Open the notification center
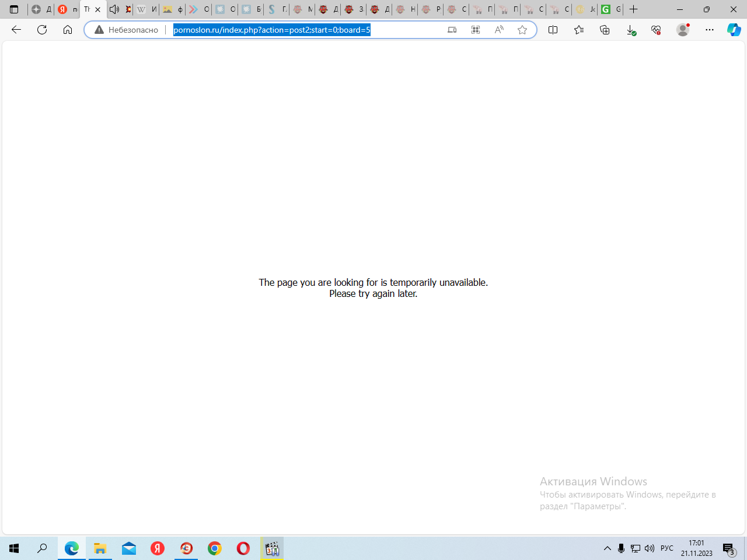The image size is (747, 560). (x=729, y=548)
